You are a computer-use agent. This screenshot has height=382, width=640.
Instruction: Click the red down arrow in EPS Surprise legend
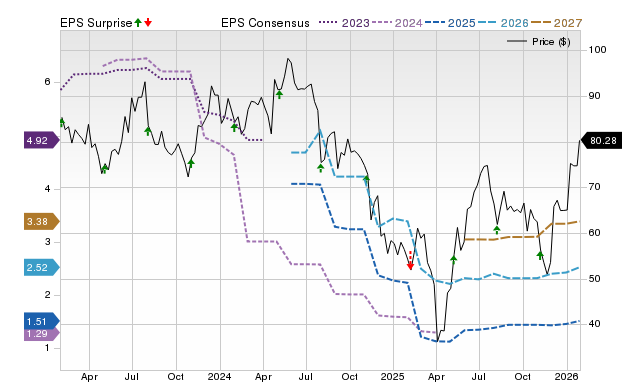[x=148, y=22]
